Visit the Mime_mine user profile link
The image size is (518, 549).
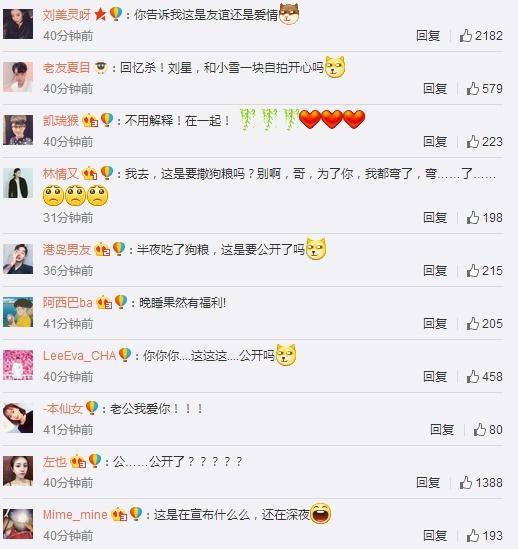(75, 515)
